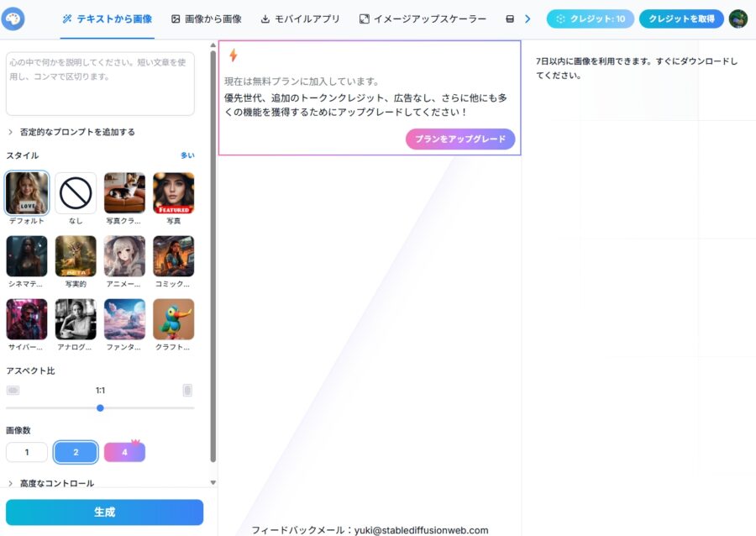Select the ファンタ... clouds style

(x=124, y=319)
